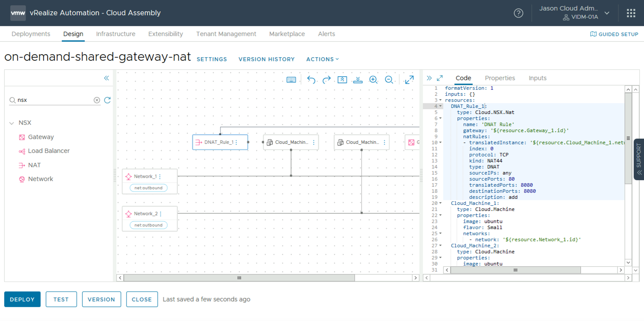Open keyboard shortcuts icon in canvas toolbar
Screen dimensions: 644x321
point(291,80)
